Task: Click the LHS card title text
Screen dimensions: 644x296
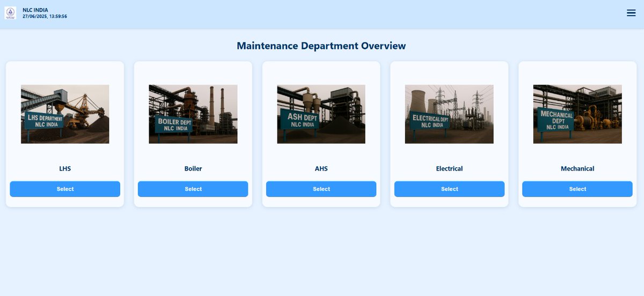Action: pyautogui.click(x=65, y=168)
